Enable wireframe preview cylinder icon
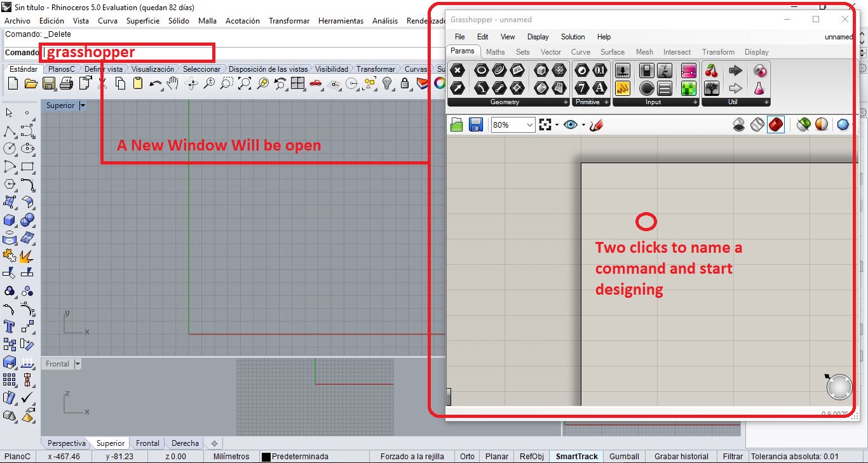The width and height of the screenshot is (868, 463). click(757, 124)
